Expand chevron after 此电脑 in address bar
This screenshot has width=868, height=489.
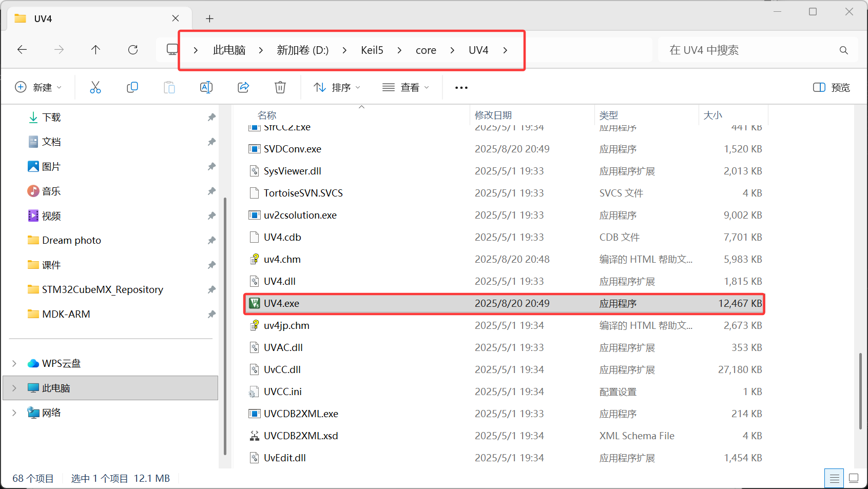(261, 50)
